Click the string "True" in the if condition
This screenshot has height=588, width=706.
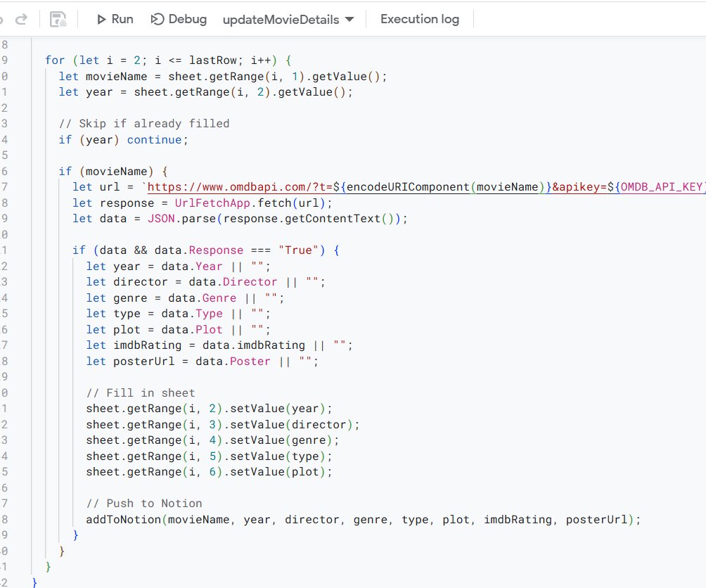click(299, 250)
